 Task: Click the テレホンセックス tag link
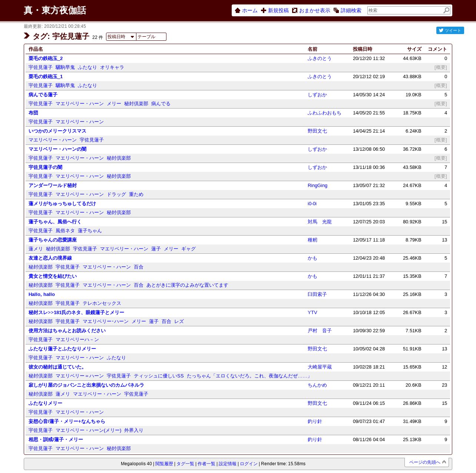click(102, 303)
